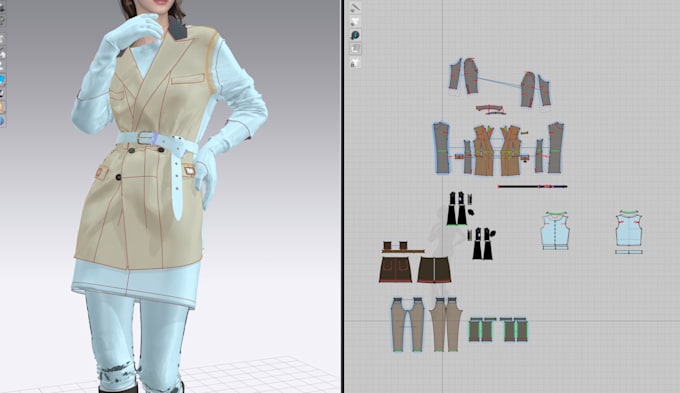Select the left tan trench coat front pattern

[484, 151]
